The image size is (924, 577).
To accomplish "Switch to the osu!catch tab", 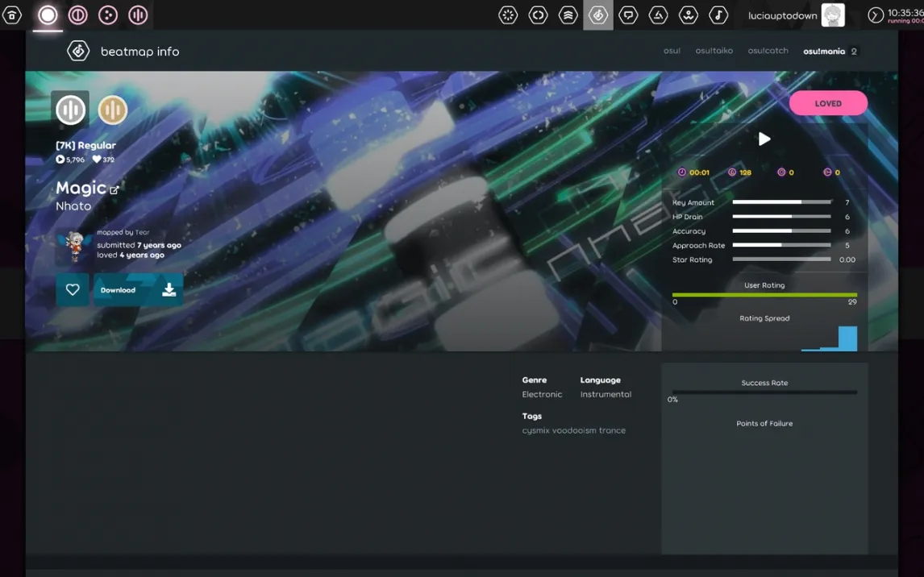I will (x=768, y=51).
